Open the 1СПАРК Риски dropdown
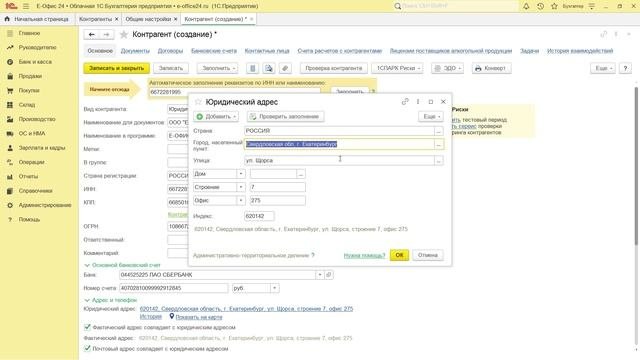The height and width of the screenshot is (360, 640). [x=398, y=68]
